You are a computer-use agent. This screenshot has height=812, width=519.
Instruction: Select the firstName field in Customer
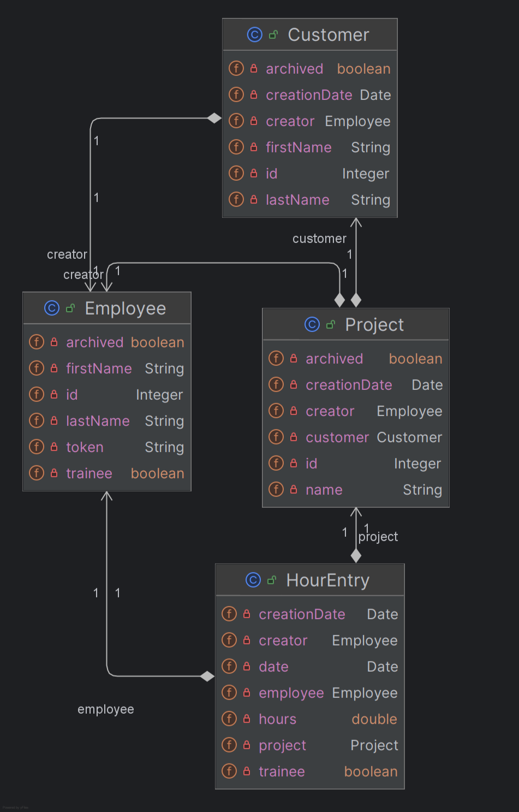click(x=298, y=147)
